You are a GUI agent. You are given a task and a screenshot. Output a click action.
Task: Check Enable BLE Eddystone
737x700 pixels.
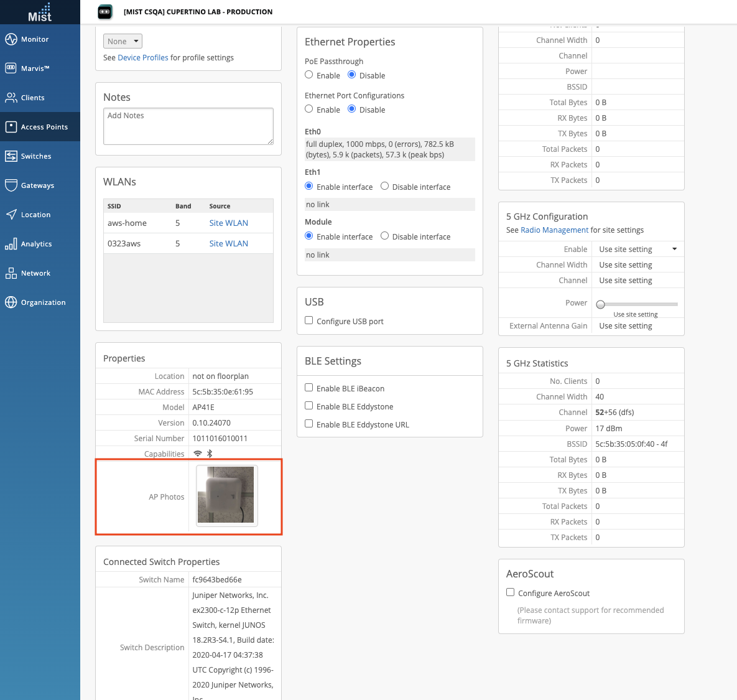pos(309,406)
